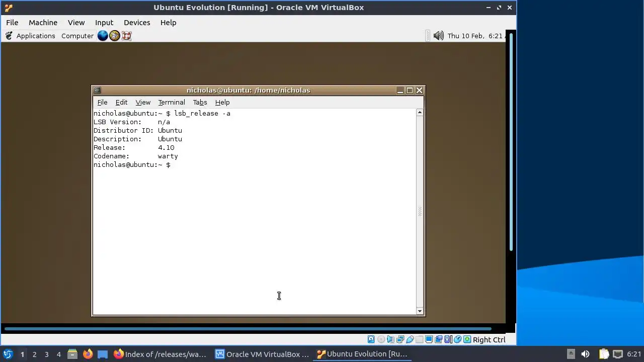Screen dimensions: 644x362
Task: Click the VirtualBox window title bar icon
Action: [8, 8]
